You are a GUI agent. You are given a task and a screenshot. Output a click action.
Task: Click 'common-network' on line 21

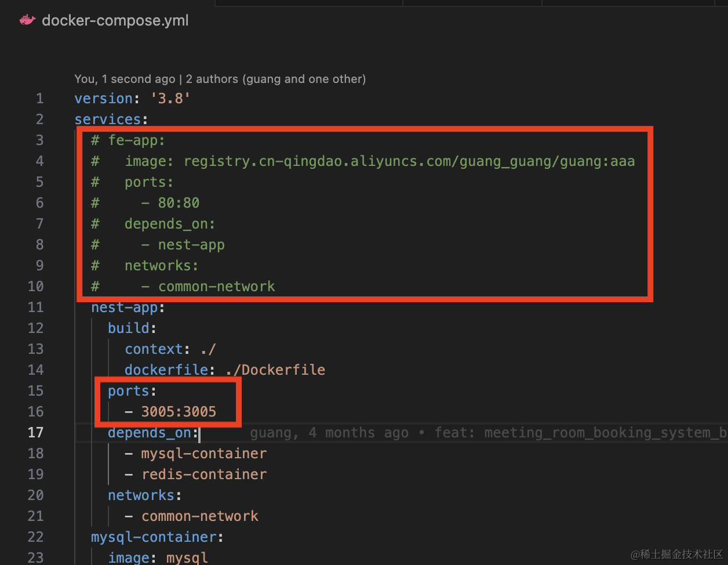coord(200,516)
